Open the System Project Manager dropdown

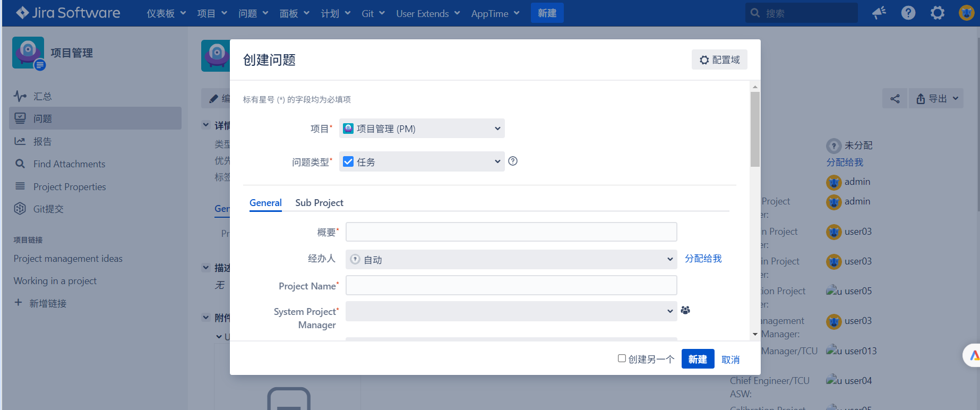511,311
